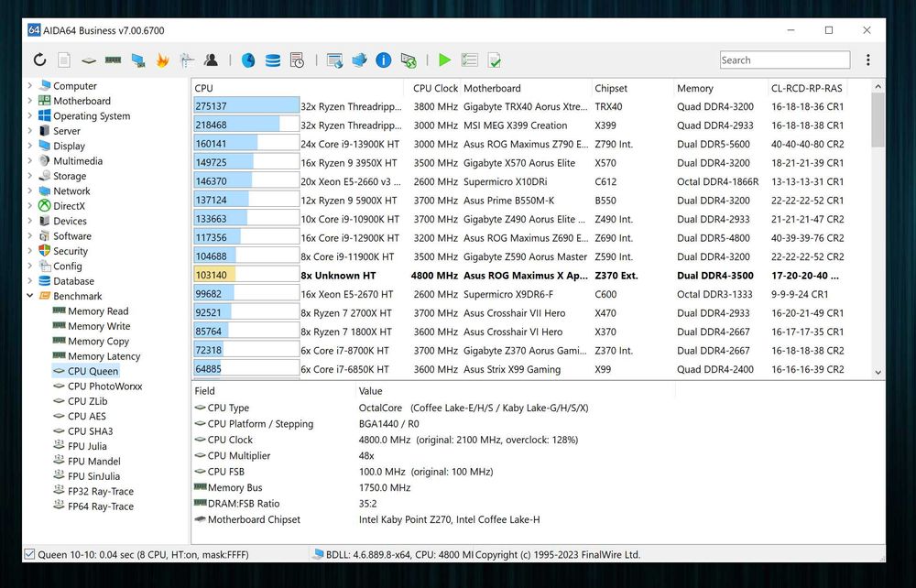
Task: Expand the Motherboard tree node
Action: 30,101
